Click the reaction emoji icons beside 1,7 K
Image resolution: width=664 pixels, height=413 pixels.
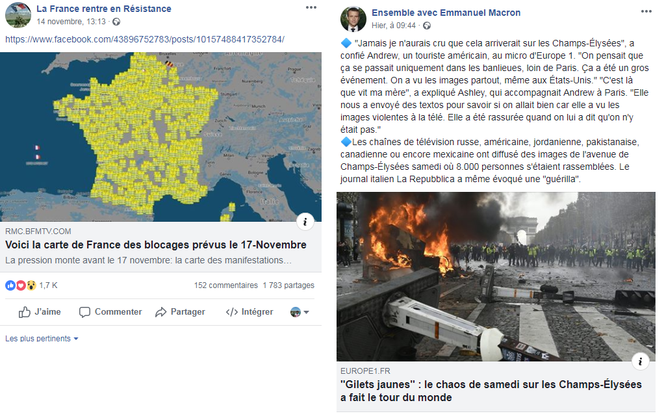pyautogui.click(x=20, y=285)
